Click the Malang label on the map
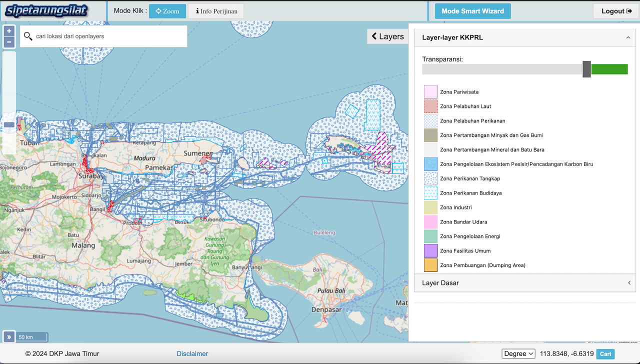The height and width of the screenshot is (364, 640). (83, 245)
